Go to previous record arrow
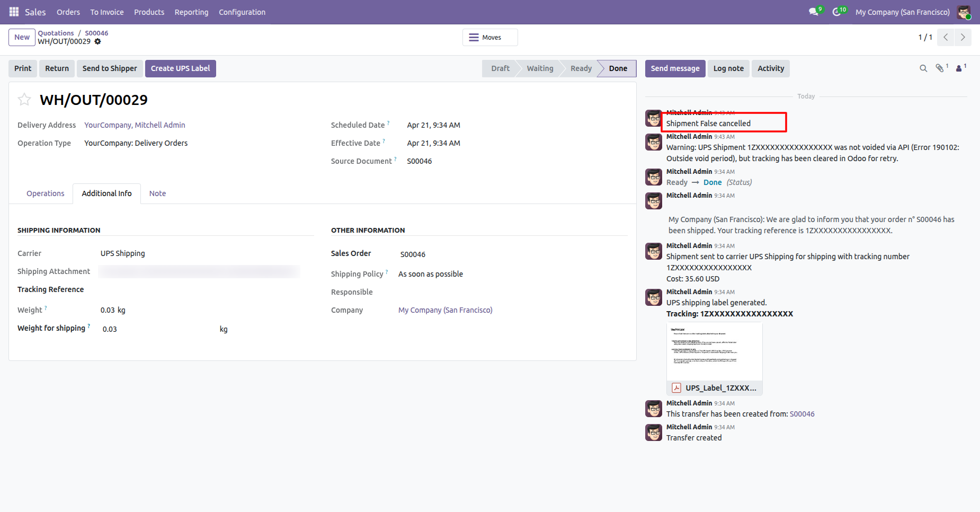 pos(946,37)
